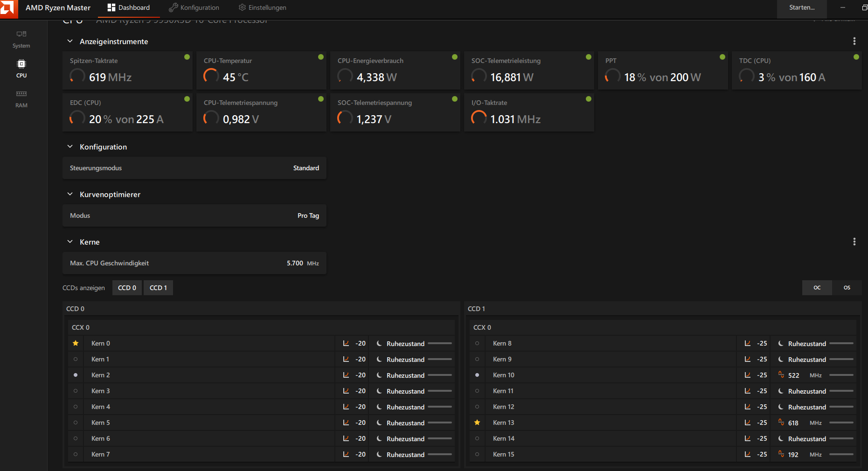Open the Einstellungen tab
The image size is (868, 471).
(x=263, y=8)
